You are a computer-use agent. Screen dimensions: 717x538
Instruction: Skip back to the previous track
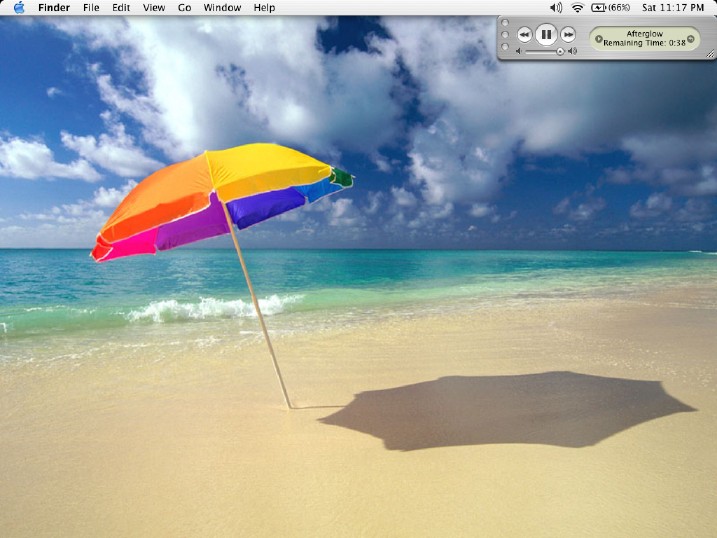pyautogui.click(x=524, y=34)
